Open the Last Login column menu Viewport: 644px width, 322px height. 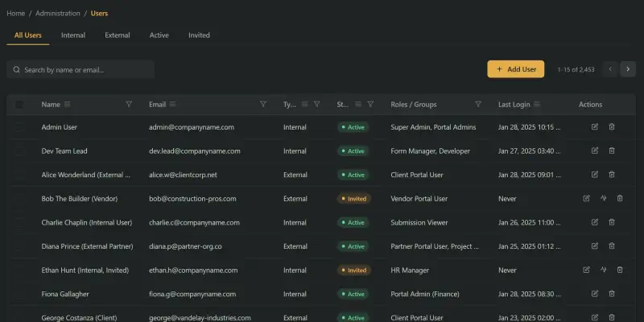point(537,105)
